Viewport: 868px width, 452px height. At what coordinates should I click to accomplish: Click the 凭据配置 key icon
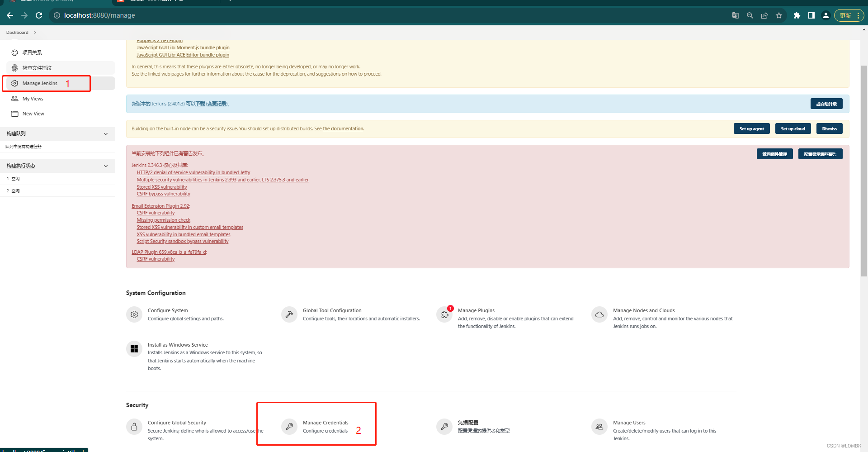tap(444, 426)
